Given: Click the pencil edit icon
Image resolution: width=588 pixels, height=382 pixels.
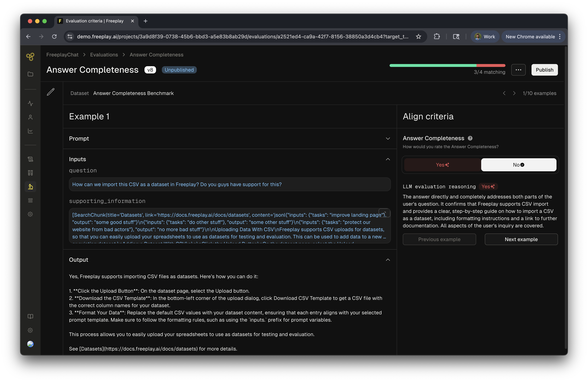Looking at the screenshot, I should click(51, 92).
